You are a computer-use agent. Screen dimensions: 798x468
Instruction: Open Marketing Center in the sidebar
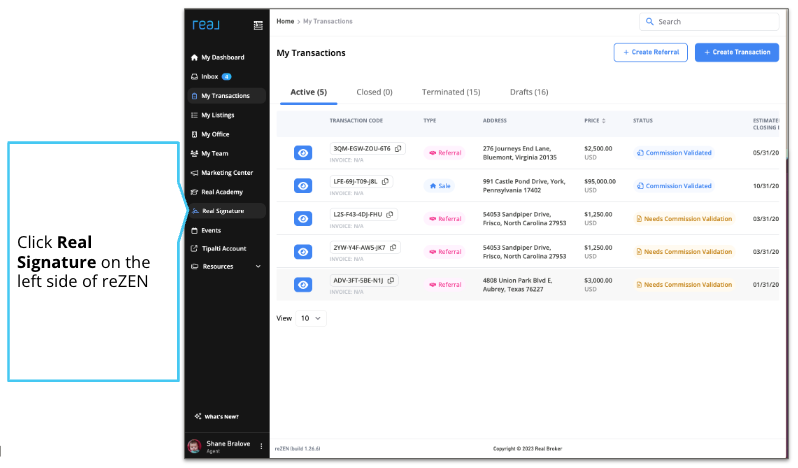pyautogui.click(x=226, y=173)
